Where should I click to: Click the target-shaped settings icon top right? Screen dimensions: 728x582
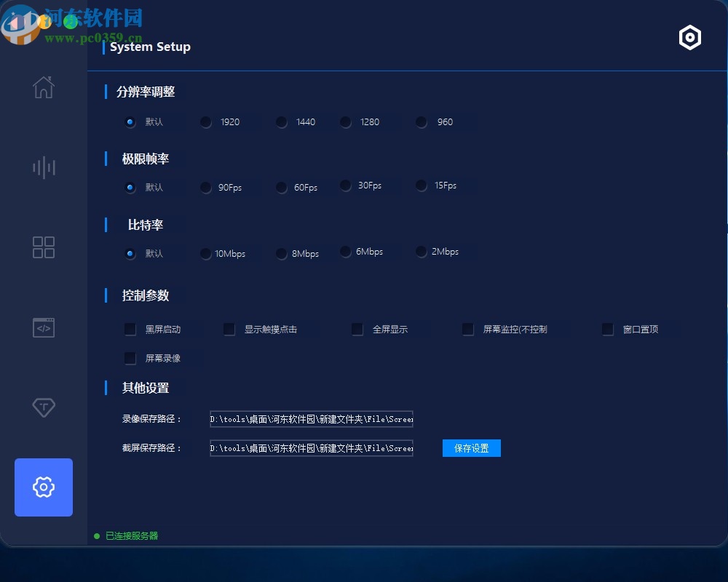click(x=689, y=37)
